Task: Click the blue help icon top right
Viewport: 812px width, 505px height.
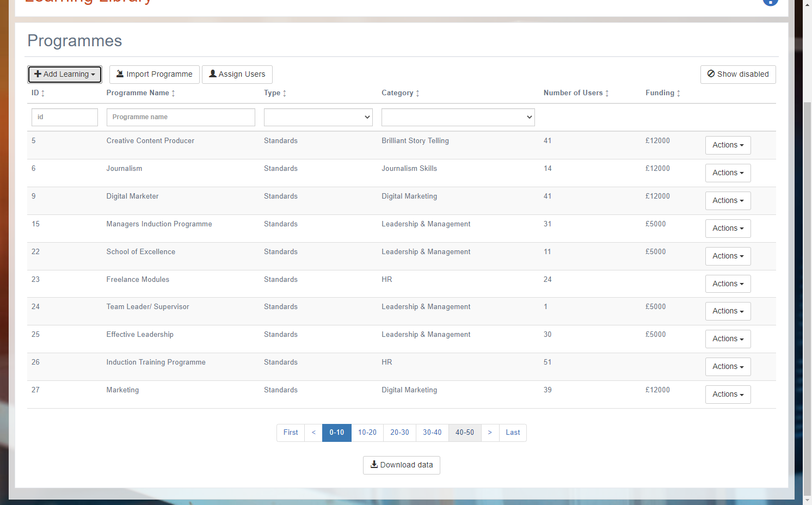Action: (x=771, y=2)
